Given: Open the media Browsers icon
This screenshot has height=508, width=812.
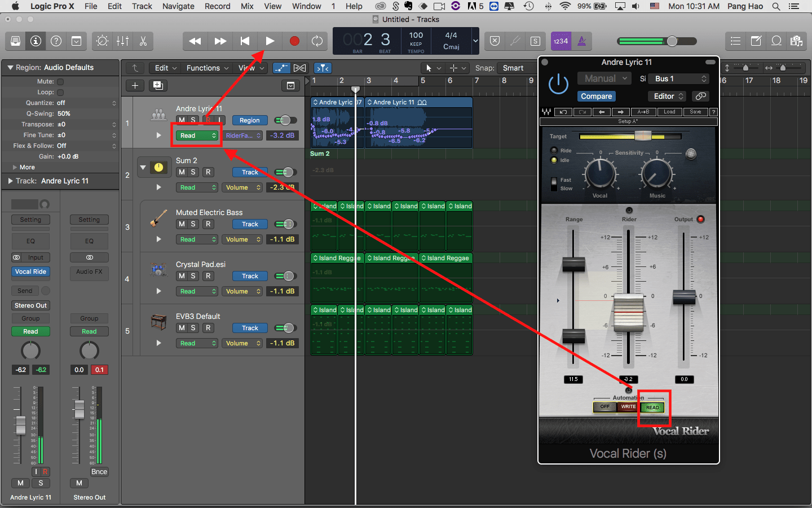Looking at the screenshot, I should 796,41.
